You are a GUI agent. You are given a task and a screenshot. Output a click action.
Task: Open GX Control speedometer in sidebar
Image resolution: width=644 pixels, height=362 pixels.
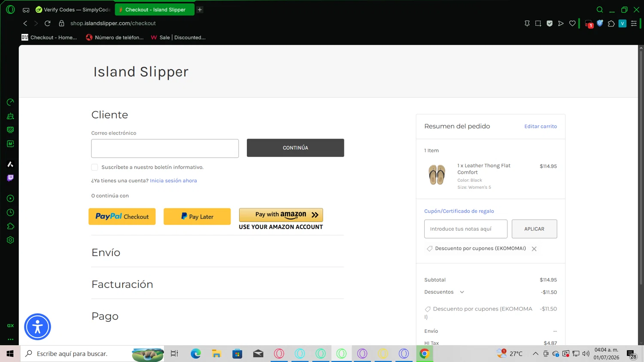coord(10,102)
